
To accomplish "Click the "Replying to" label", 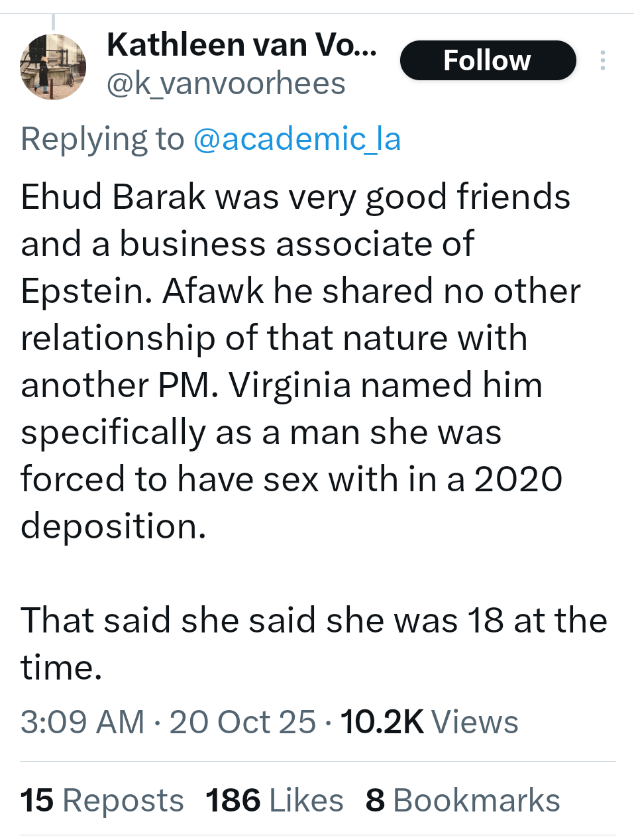I will (103, 139).
